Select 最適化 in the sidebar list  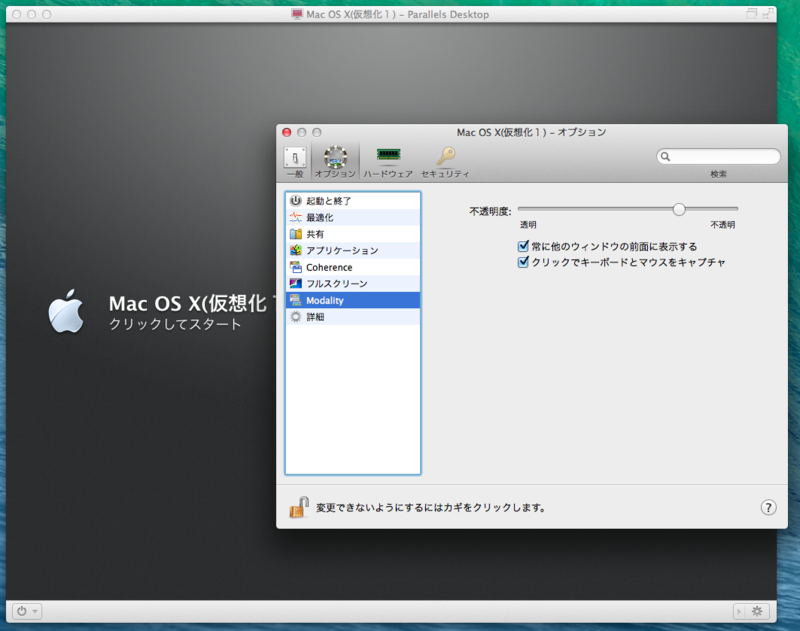coord(353,217)
